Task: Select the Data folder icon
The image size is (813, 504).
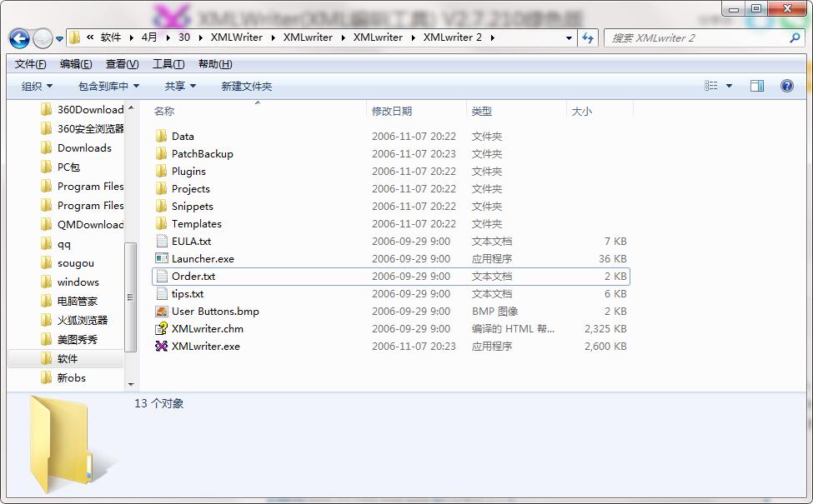Action: coord(161,137)
